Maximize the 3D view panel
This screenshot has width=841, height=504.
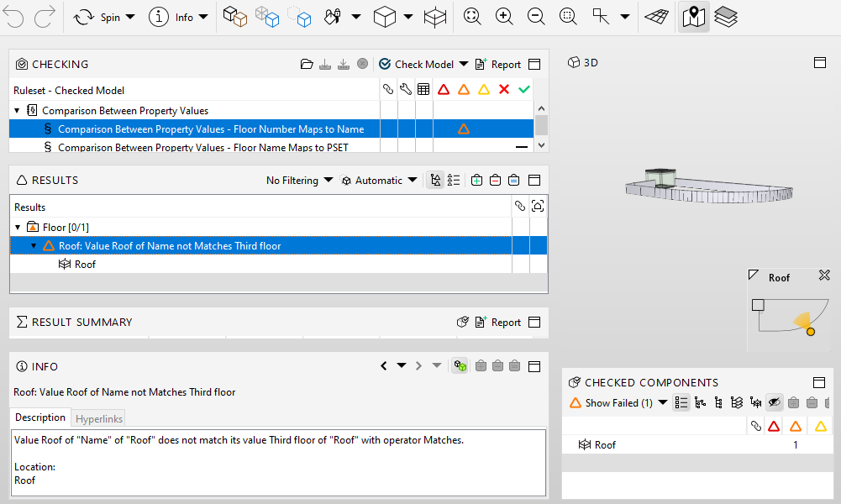click(819, 63)
